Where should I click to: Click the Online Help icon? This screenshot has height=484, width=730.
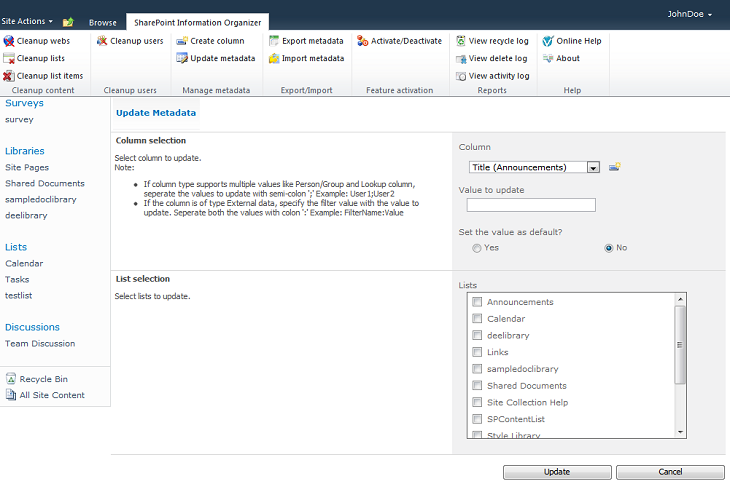click(548, 41)
